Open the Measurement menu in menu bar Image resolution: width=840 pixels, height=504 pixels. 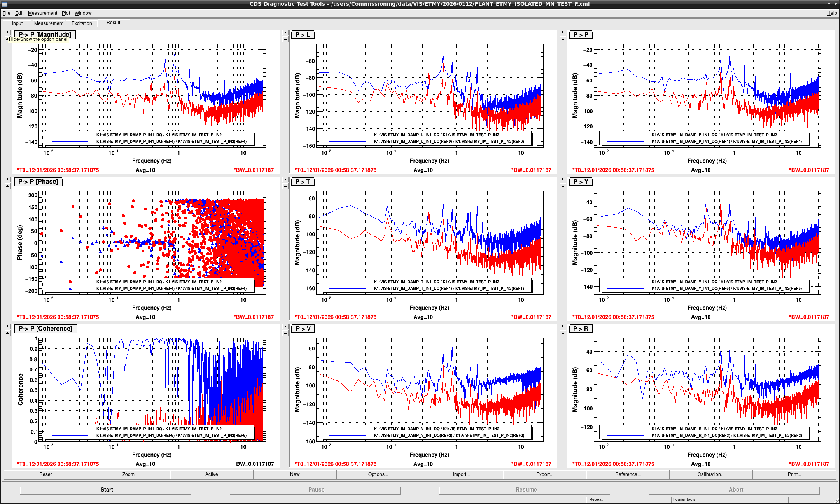pos(42,13)
